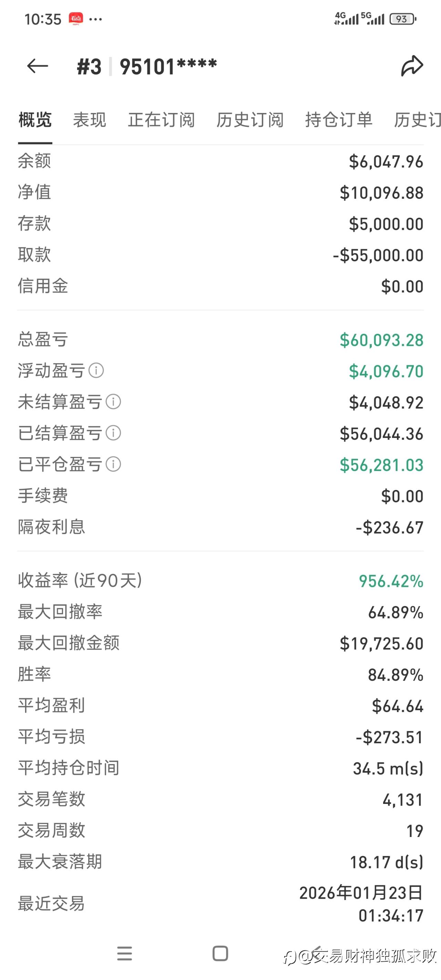The width and height of the screenshot is (441, 980).
Task: Tap info icon beside 已结算盈亏
Action: (x=113, y=433)
